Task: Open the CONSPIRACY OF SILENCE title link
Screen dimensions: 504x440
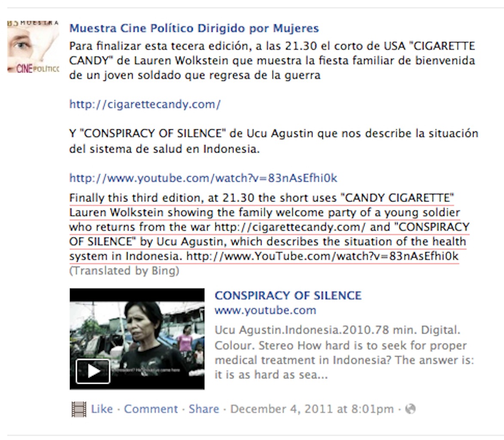Action: 288,296
